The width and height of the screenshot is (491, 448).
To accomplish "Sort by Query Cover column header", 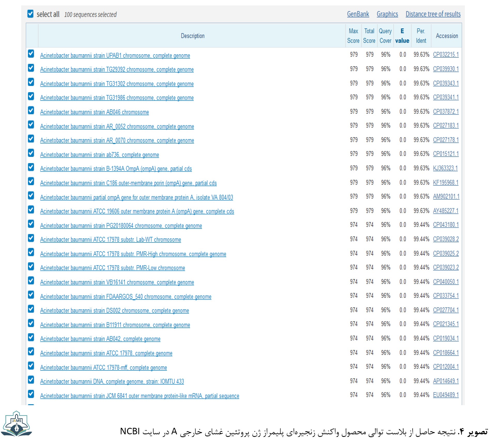I will (x=385, y=36).
